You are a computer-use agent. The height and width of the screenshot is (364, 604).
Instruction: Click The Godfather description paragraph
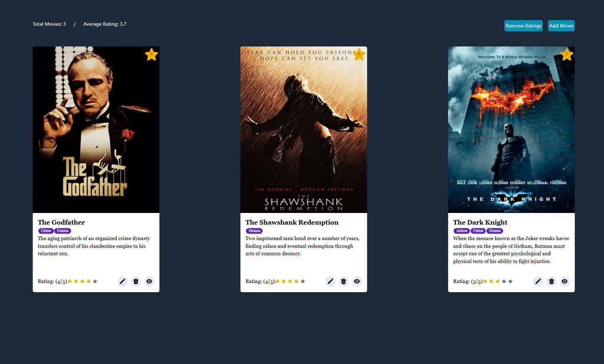(x=94, y=246)
